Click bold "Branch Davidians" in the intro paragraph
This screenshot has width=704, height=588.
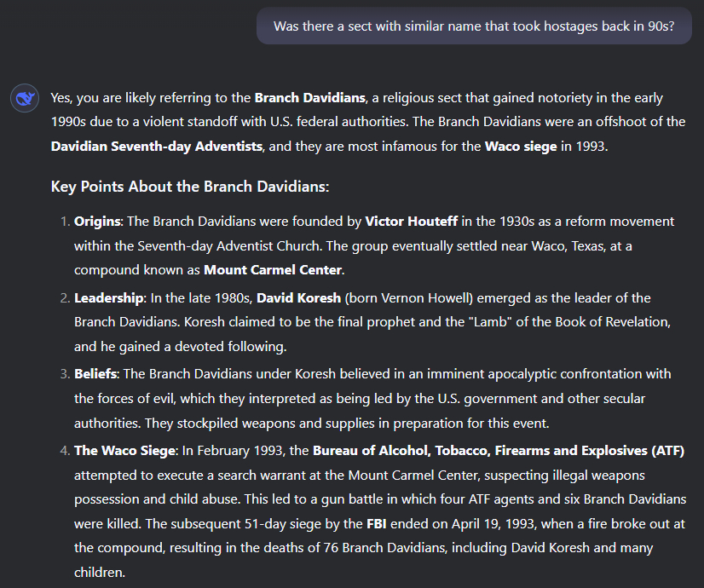[309, 98]
